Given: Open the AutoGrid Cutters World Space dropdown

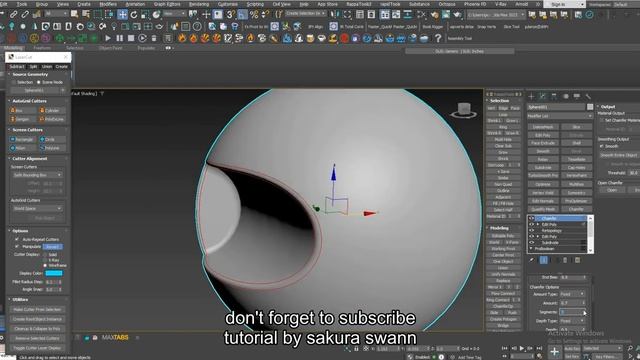Looking at the screenshot, I should 37,209.
